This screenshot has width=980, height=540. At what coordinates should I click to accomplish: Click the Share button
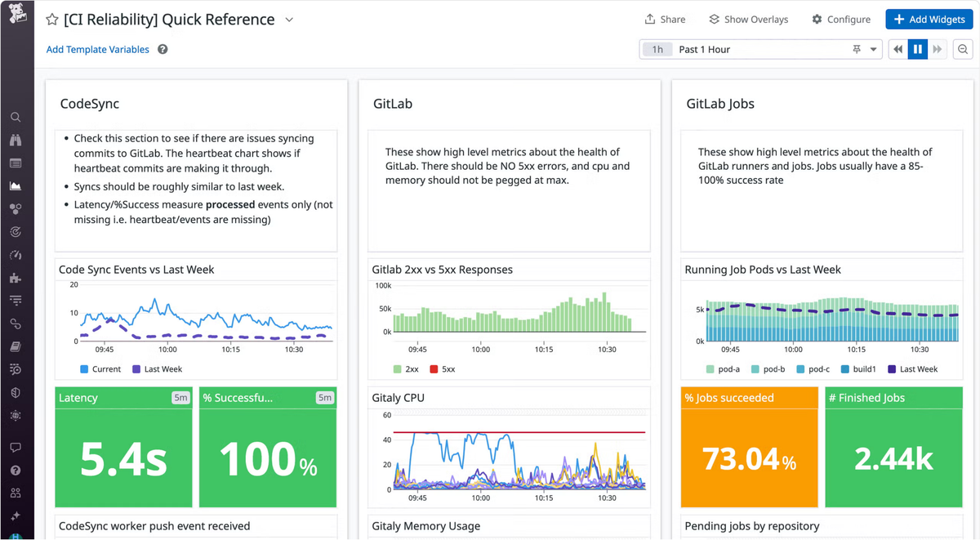[665, 20]
